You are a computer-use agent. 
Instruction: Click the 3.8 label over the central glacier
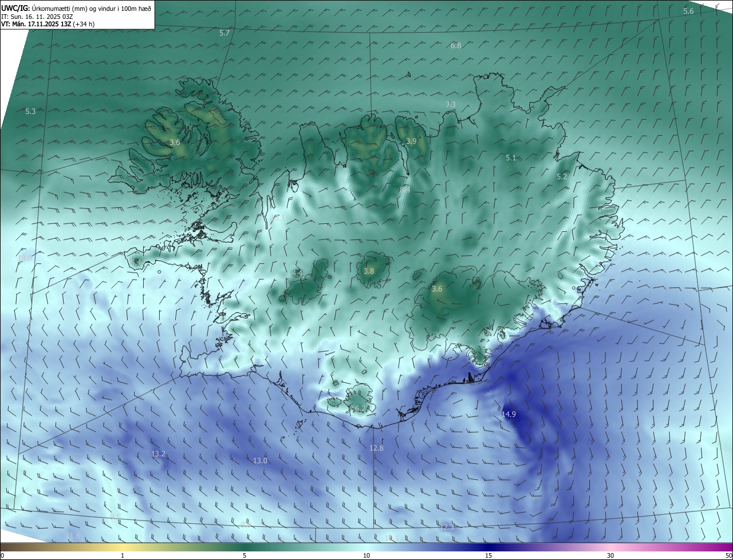coord(369,271)
